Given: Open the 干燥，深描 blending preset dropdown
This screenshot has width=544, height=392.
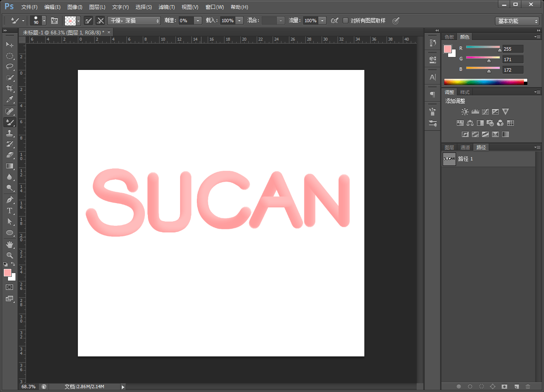Looking at the screenshot, I should click(134, 21).
